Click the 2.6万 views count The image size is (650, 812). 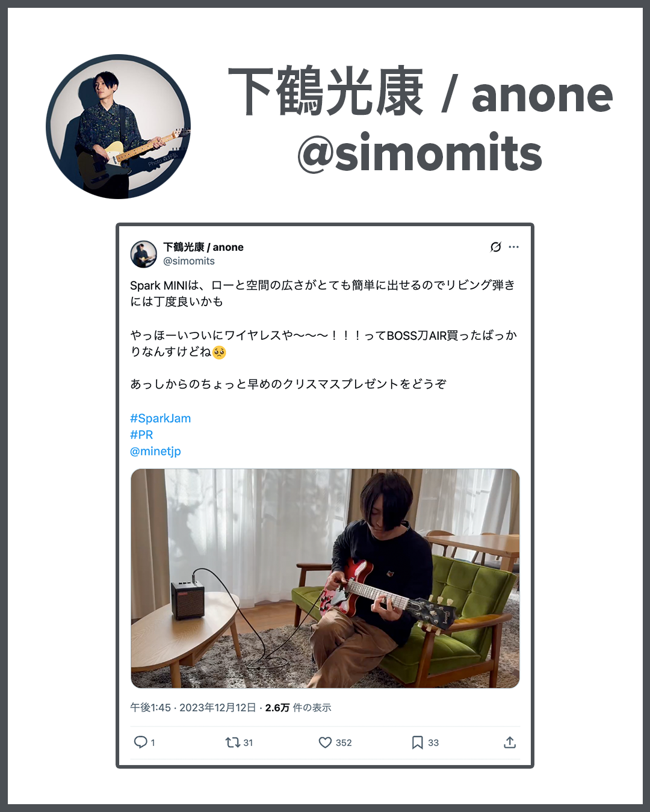pos(277,707)
